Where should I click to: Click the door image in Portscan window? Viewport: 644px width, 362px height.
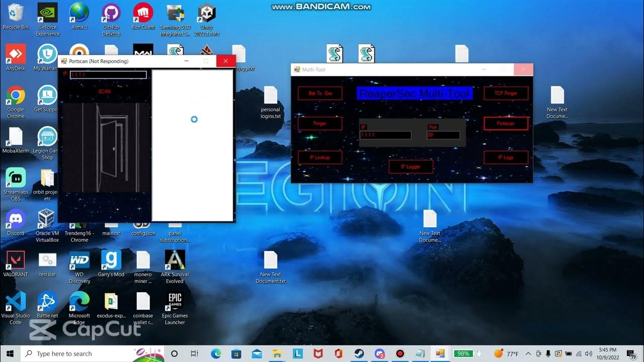pos(105,147)
